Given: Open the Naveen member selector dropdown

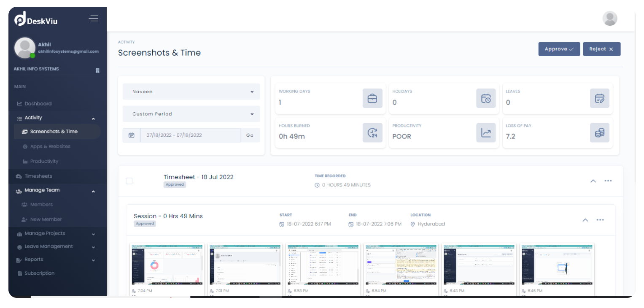Looking at the screenshot, I should [191, 92].
